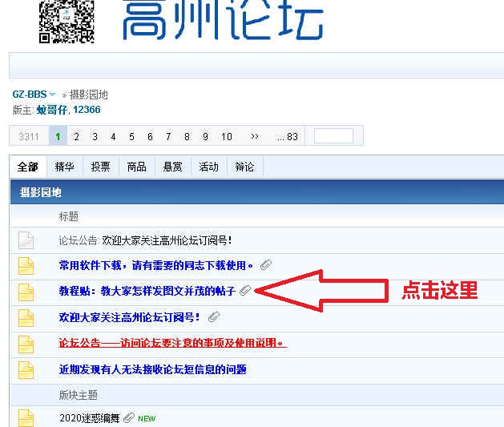
Task: Switch to the 精华 tab
Action: point(65,167)
